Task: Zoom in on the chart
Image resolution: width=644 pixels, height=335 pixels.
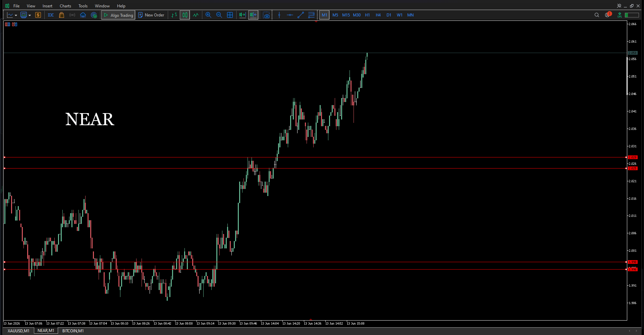Action: [x=208, y=15]
